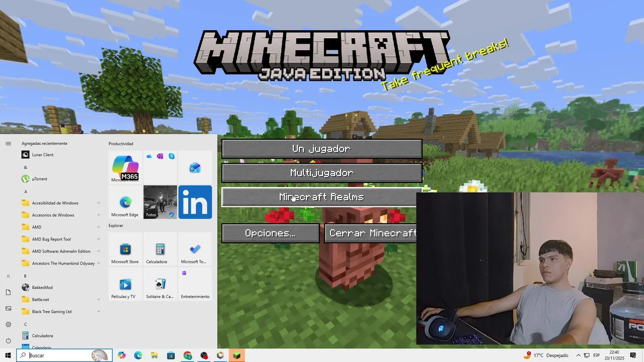Open the Microsoft Store tile
The width and height of the screenshot is (644, 362).
[125, 249]
